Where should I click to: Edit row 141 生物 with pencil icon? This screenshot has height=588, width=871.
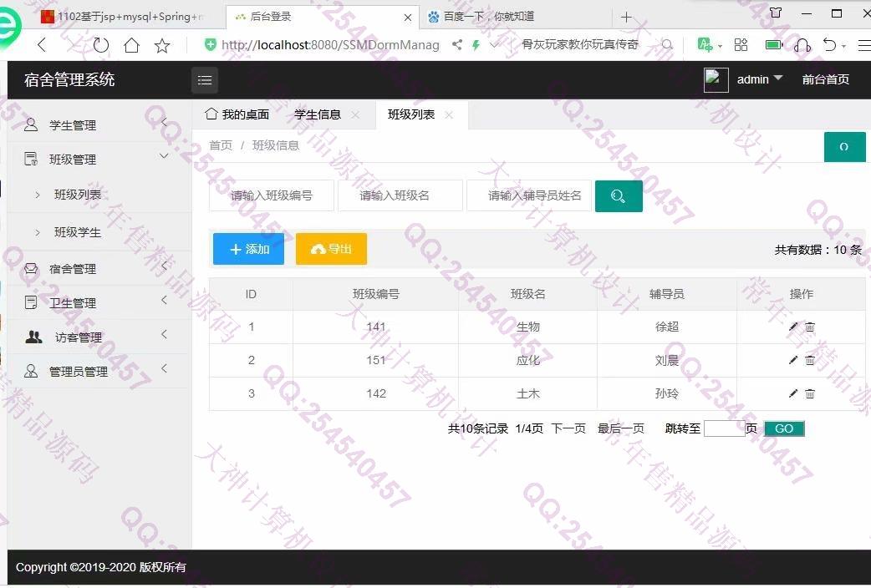pos(792,327)
